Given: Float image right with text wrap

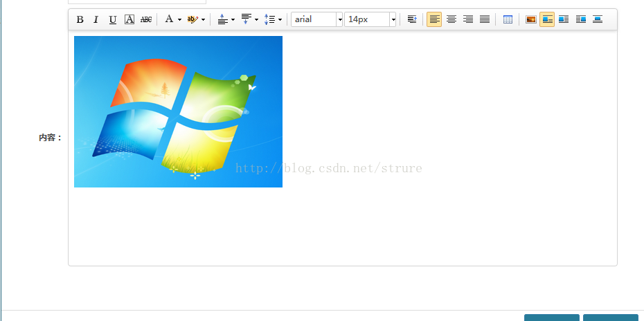Looking at the screenshot, I should (x=581, y=19).
